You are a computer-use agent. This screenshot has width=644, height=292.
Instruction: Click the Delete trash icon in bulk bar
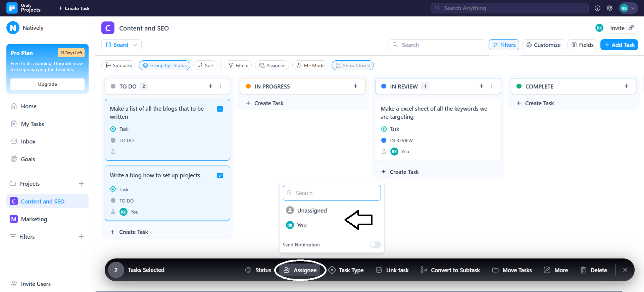(x=583, y=270)
